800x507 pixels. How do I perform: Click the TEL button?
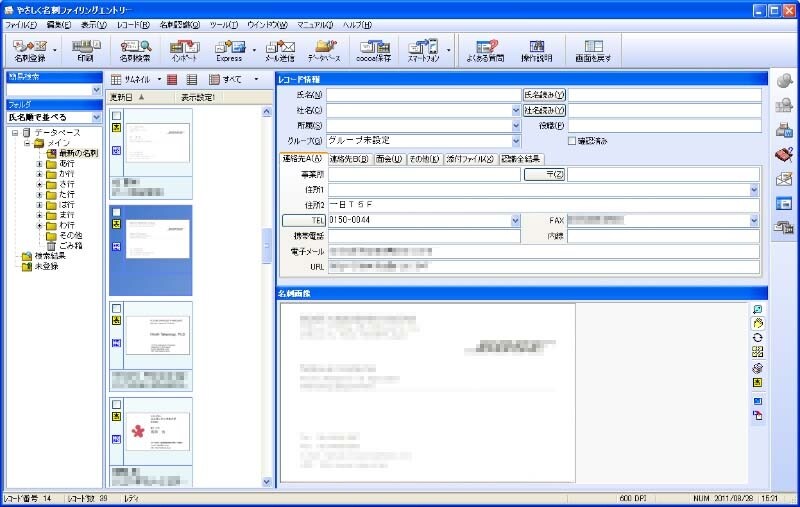click(x=304, y=220)
